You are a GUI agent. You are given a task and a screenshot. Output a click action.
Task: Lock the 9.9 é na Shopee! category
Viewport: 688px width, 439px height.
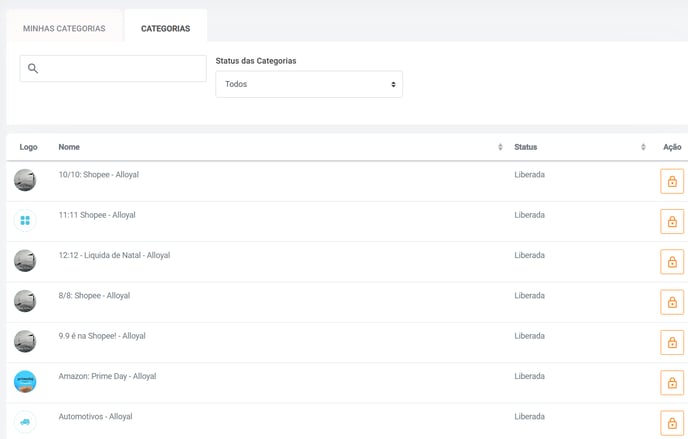pos(672,343)
